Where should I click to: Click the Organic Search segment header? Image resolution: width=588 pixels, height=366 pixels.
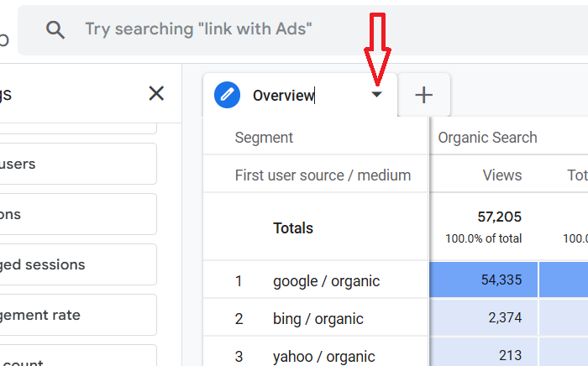coord(487,138)
